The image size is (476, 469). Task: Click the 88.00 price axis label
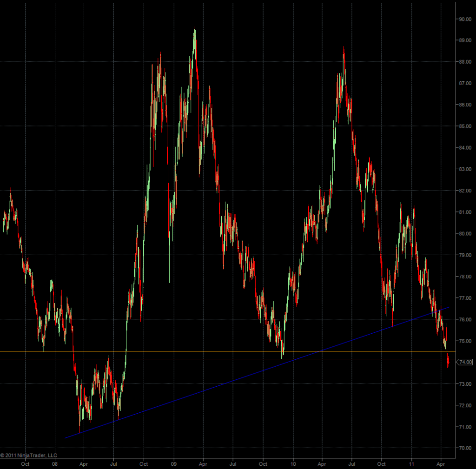click(x=465, y=62)
